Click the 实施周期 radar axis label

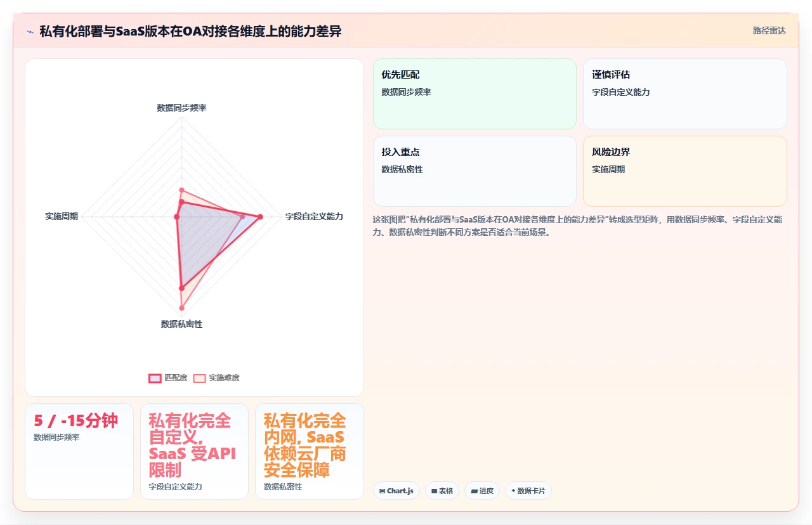[x=62, y=216]
